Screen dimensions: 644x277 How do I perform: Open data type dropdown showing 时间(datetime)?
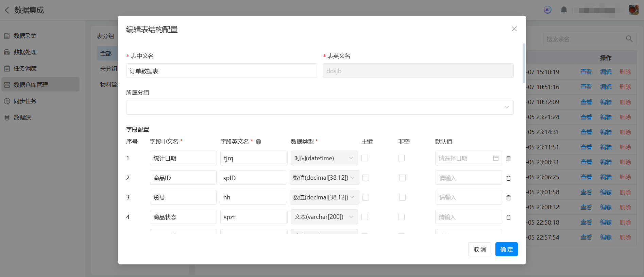pyautogui.click(x=324, y=158)
